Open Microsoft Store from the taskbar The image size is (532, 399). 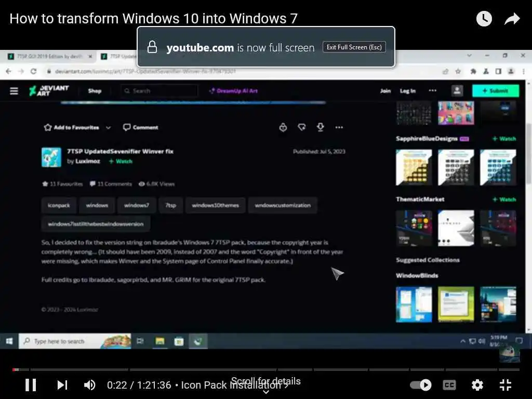[x=179, y=341]
